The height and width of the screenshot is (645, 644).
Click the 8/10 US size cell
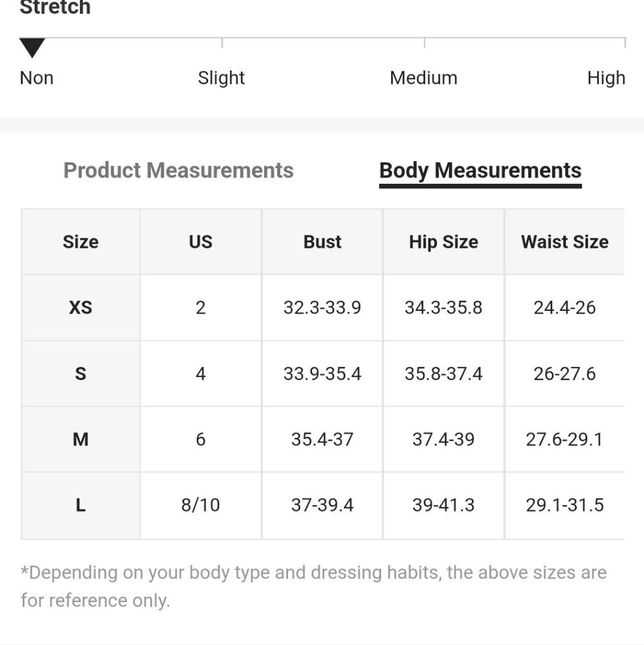click(200, 505)
